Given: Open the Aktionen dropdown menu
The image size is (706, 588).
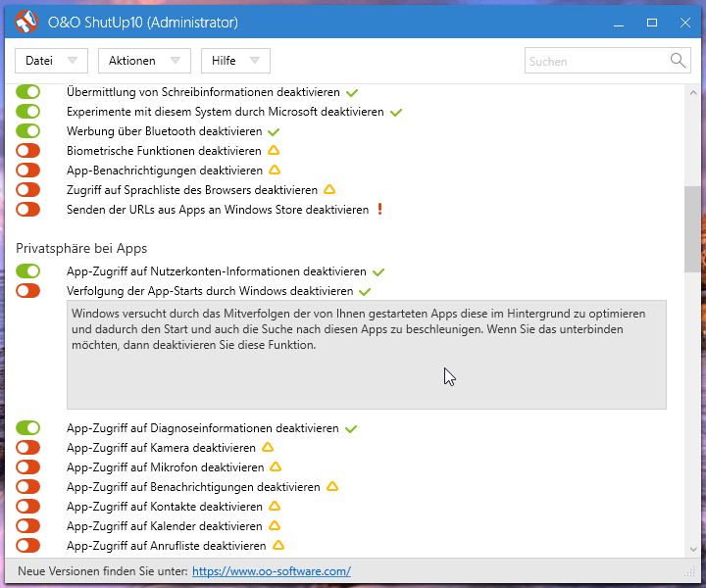Looking at the screenshot, I should [144, 61].
